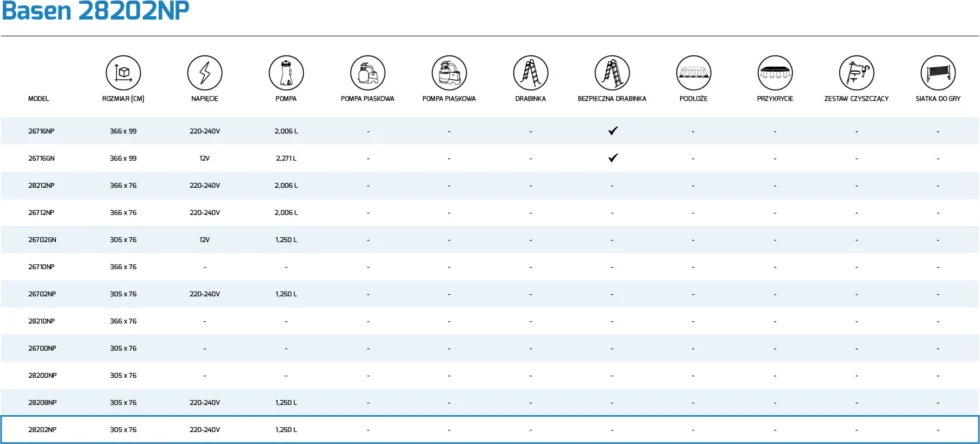Click the MODEL column header
Image resolution: width=980 pixels, height=444 pixels.
[x=38, y=99]
